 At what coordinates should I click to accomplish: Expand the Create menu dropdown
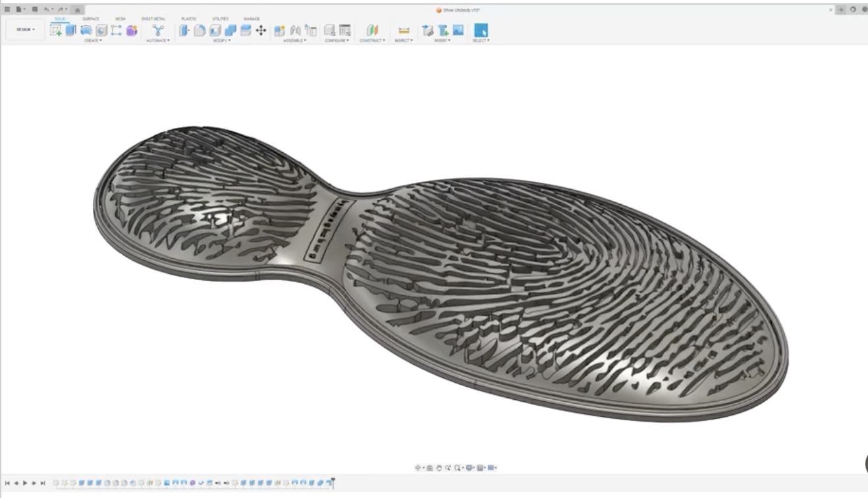(93, 41)
